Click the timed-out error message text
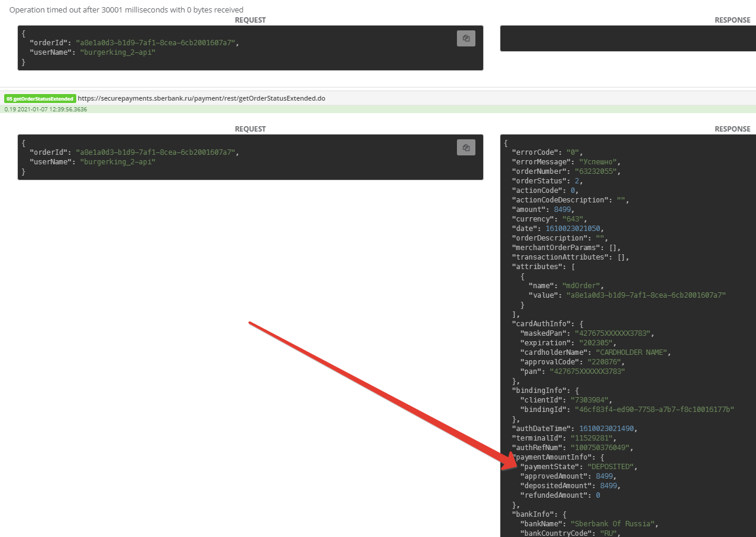The image size is (756, 537). pyautogui.click(x=126, y=10)
